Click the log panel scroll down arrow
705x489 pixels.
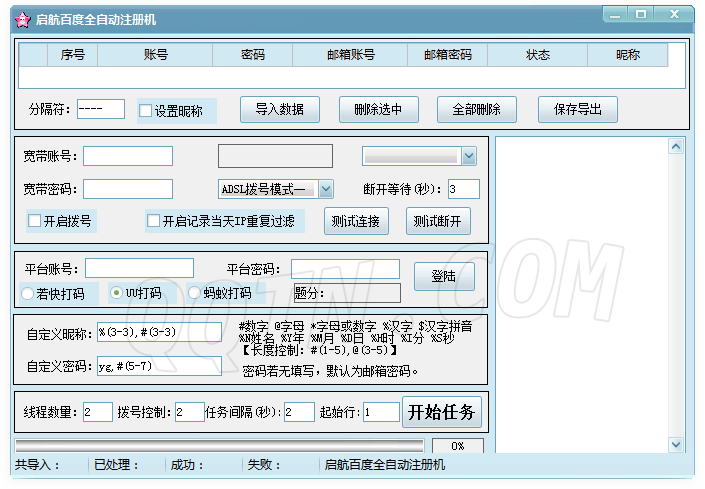(675, 444)
